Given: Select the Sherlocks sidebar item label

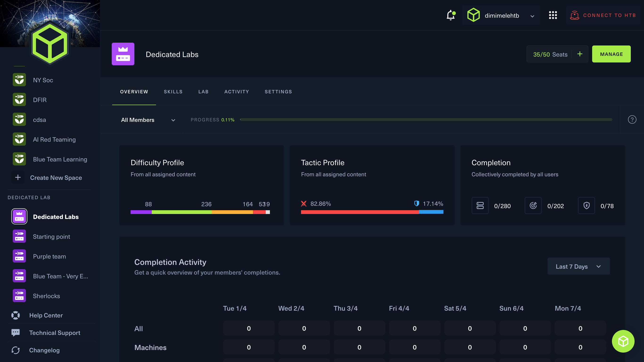Looking at the screenshot, I should [46, 296].
